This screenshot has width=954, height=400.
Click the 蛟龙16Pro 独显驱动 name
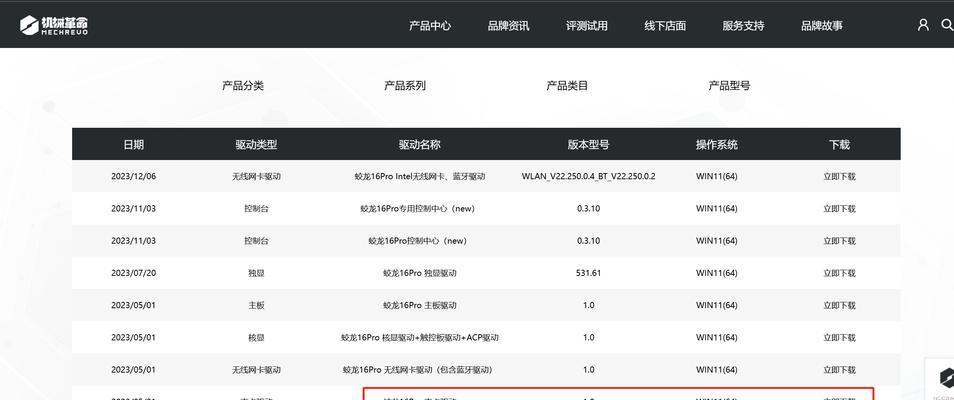click(x=420, y=273)
